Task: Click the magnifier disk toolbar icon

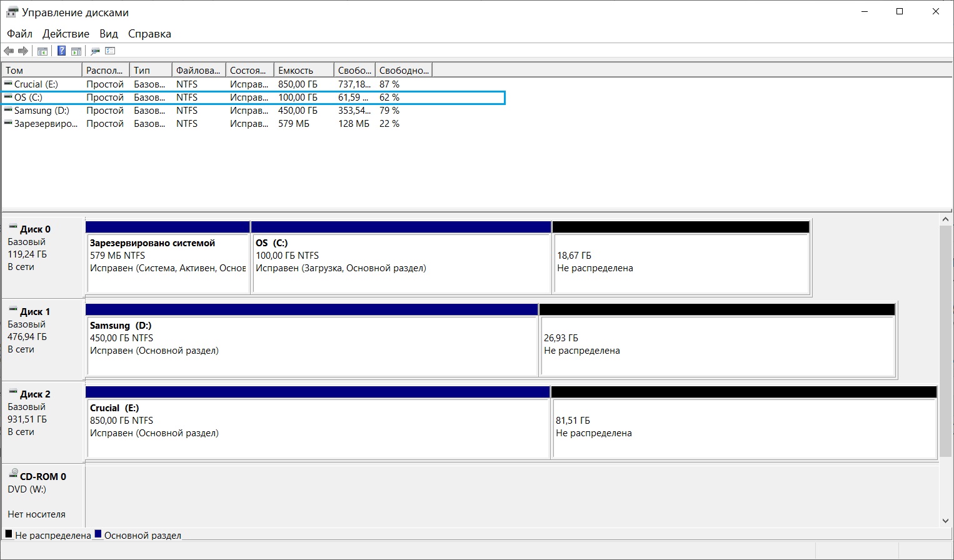Action: click(96, 51)
